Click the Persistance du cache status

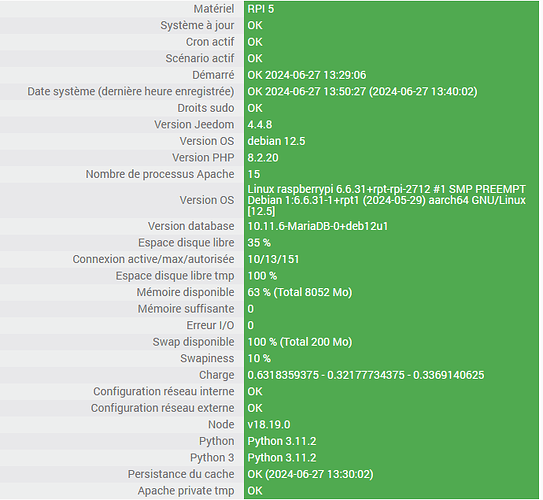(x=310, y=474)
